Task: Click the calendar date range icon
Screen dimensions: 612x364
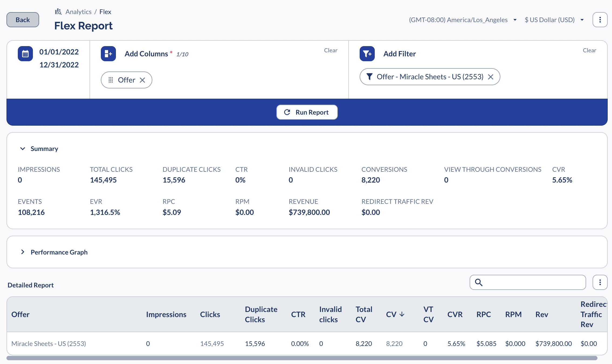Action: 25,54
